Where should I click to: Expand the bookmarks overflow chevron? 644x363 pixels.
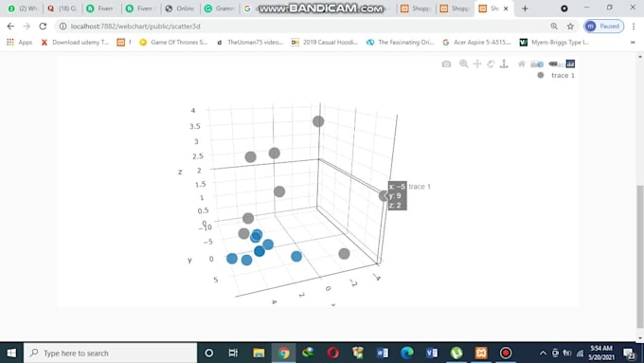[x=633, y=42]
